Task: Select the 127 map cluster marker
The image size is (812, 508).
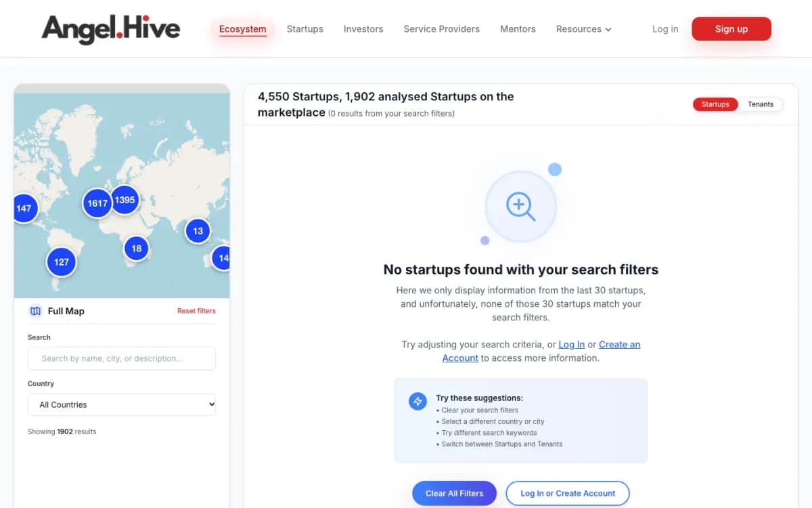Action: tap(62, 262)
